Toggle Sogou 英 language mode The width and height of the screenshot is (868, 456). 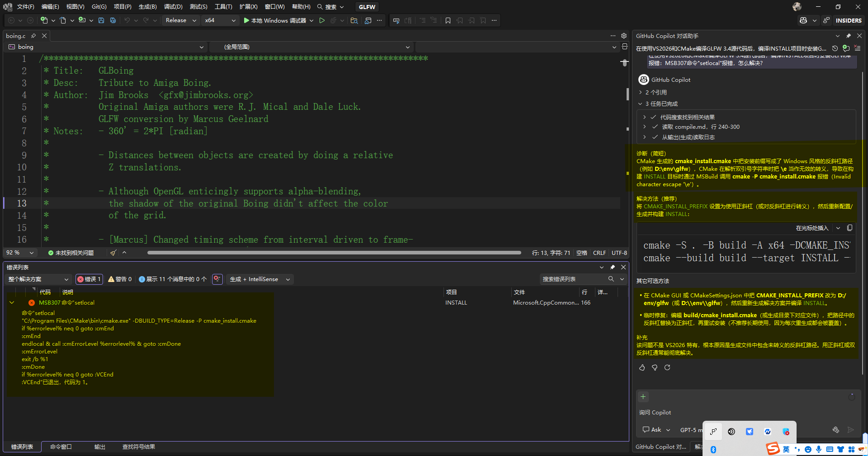coord(786,449)
